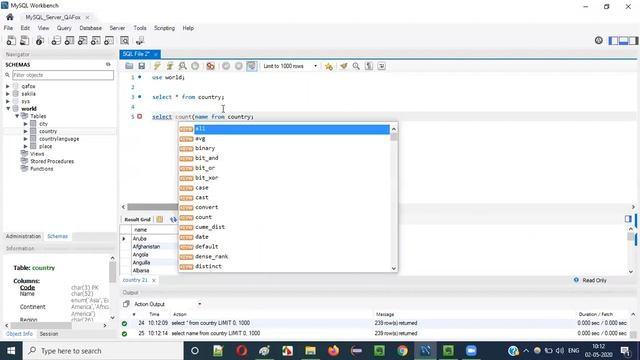
Task: Open Workbench preferences gear icon
Action: tap(598, 40)
